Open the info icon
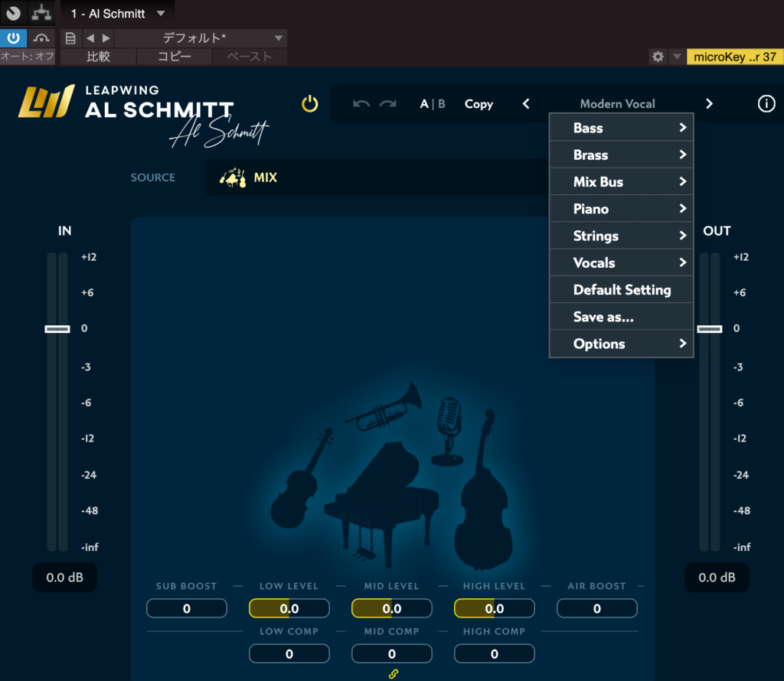This screenshot has height=681, width=784. [766, 104]
